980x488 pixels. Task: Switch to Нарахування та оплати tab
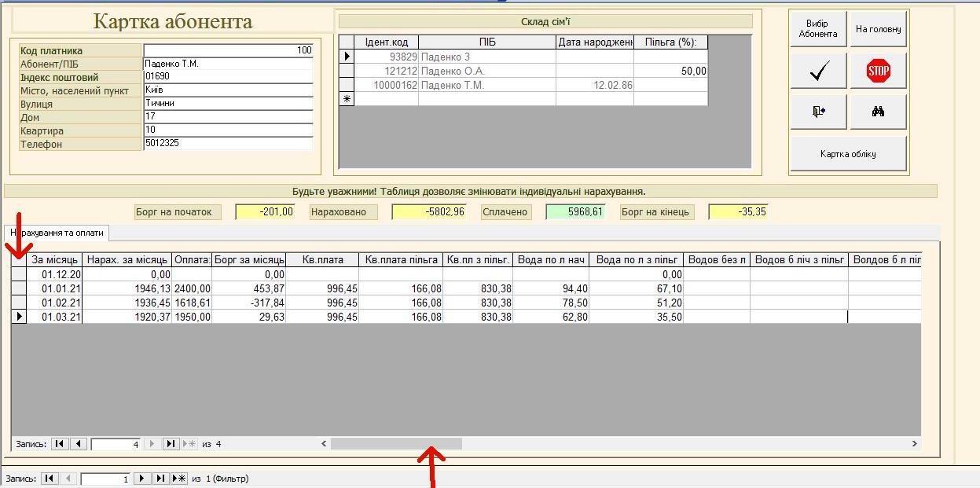tap(57, 233)
